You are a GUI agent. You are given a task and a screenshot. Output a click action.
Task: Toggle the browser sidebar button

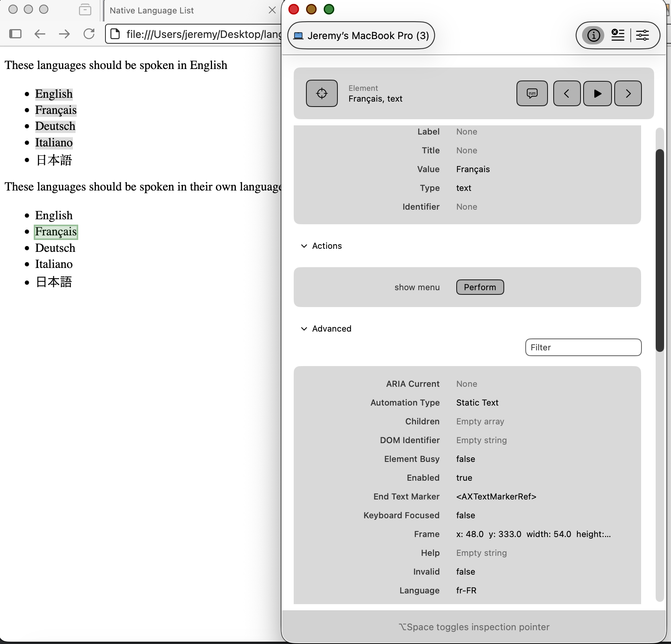(x=15, y=34)
